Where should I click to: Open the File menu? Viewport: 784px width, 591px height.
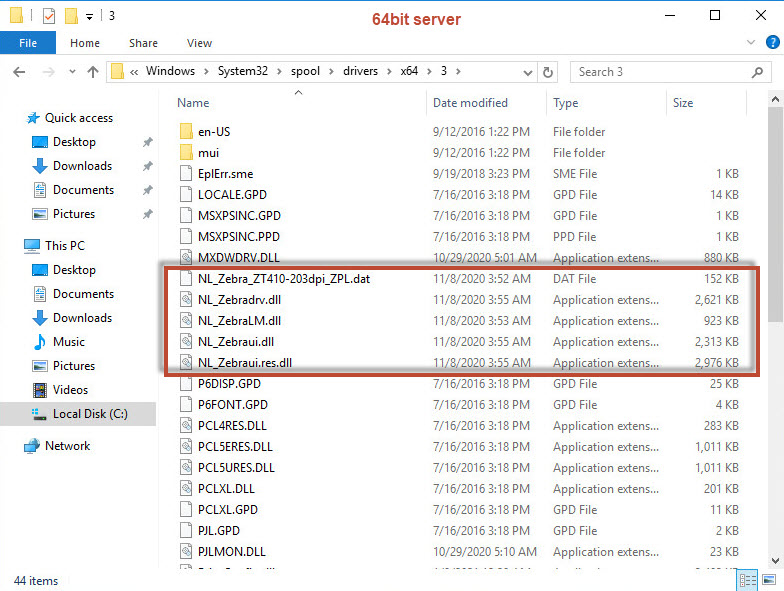pyautogui.click(x=27, y=43)
